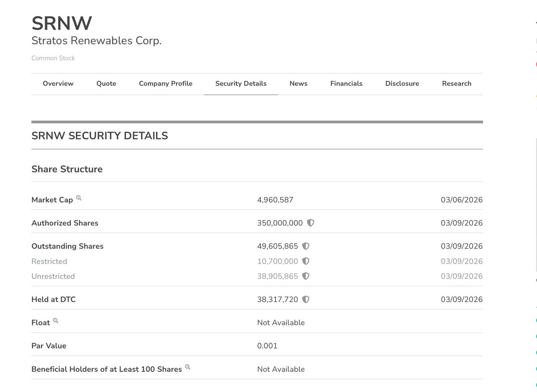
Task: Click the shield icon next to Restricted 10,700,000
Action: [x=306, y=261]
